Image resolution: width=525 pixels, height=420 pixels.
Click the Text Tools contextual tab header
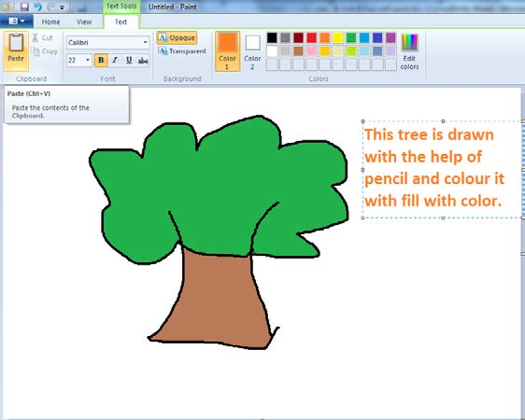[x=121, y=7]
